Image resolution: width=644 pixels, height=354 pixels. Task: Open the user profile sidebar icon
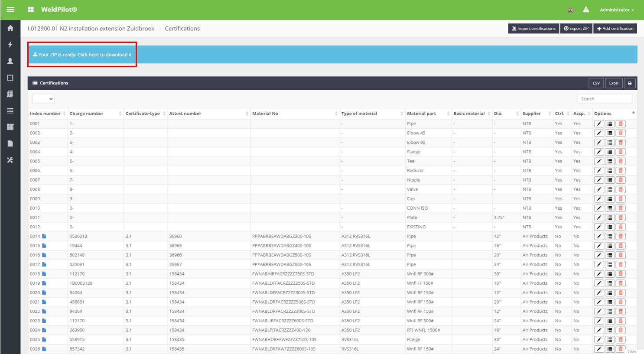[x=10, y=61]
